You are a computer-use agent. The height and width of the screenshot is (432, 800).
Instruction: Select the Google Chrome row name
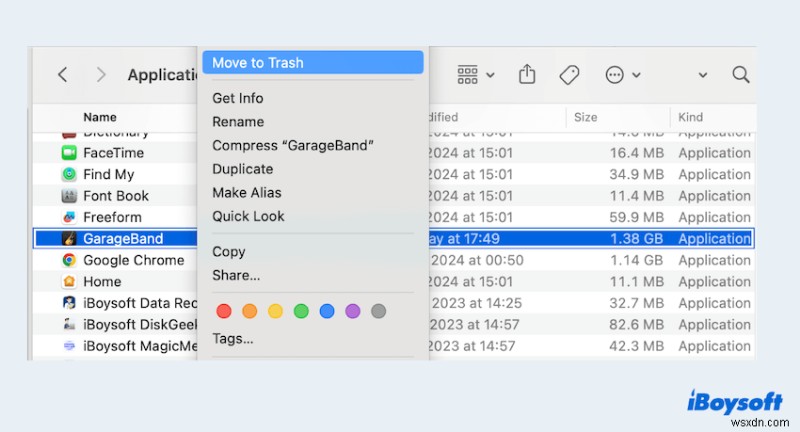134,260
